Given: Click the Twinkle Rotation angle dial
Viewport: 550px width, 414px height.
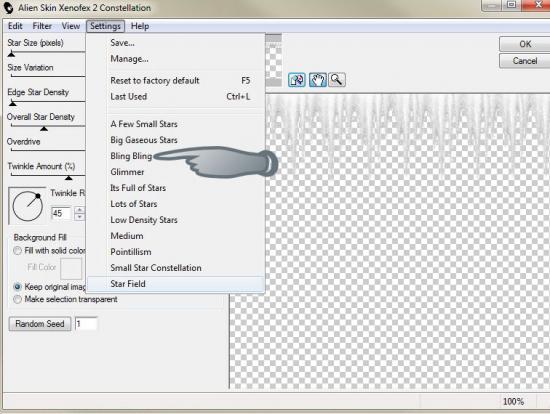Looking at the screenshot, I should (x=27, y=206).
